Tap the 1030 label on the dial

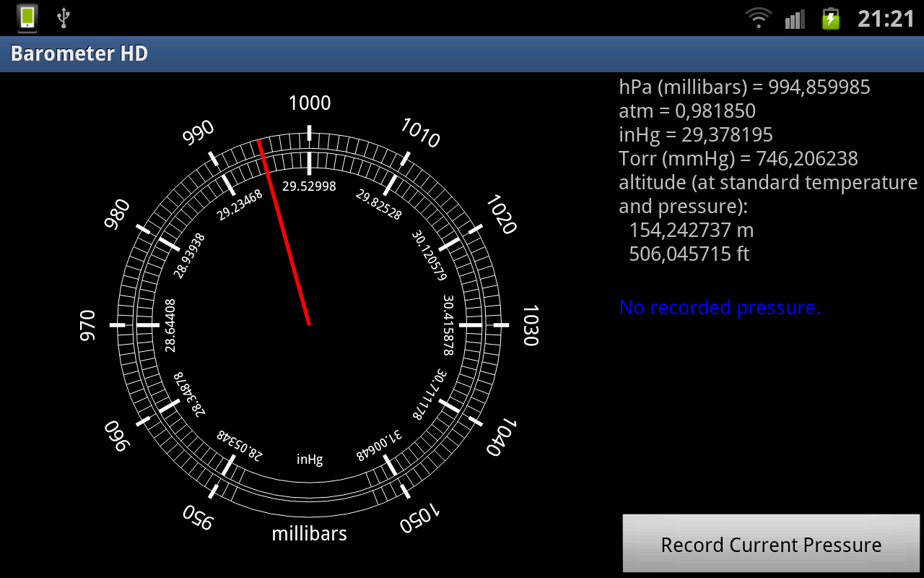pyautogui.click(x=531, y=325)
